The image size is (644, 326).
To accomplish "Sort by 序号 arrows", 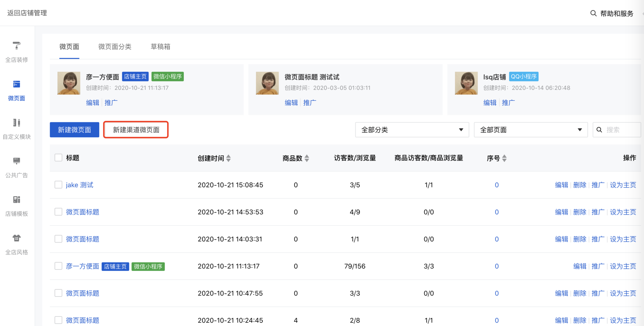I will point(504,158).
